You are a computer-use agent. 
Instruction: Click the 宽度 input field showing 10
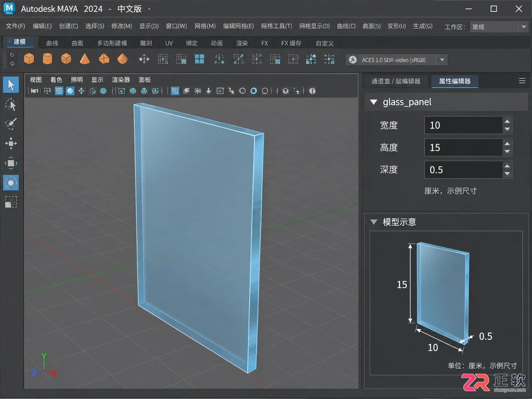pyautogui.click(x=463, y=125)
